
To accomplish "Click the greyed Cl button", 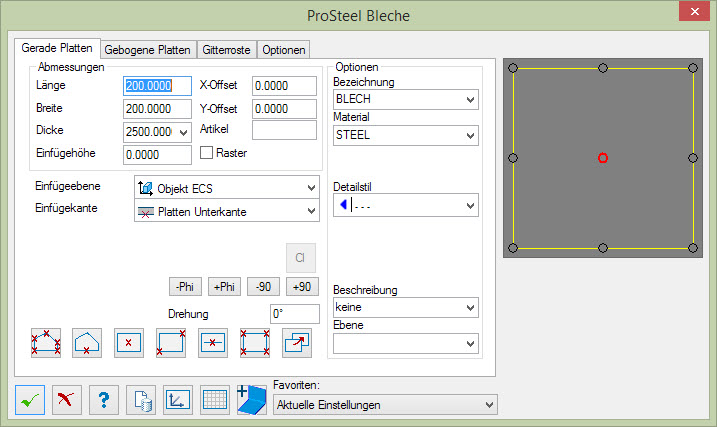I will tap(300, 258).
